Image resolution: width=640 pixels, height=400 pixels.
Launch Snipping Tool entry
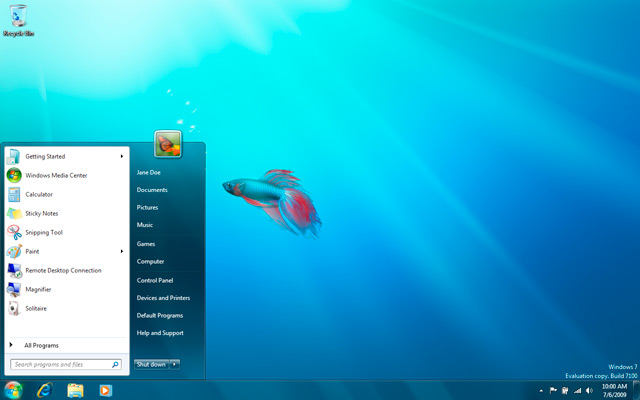pos(44,232)
